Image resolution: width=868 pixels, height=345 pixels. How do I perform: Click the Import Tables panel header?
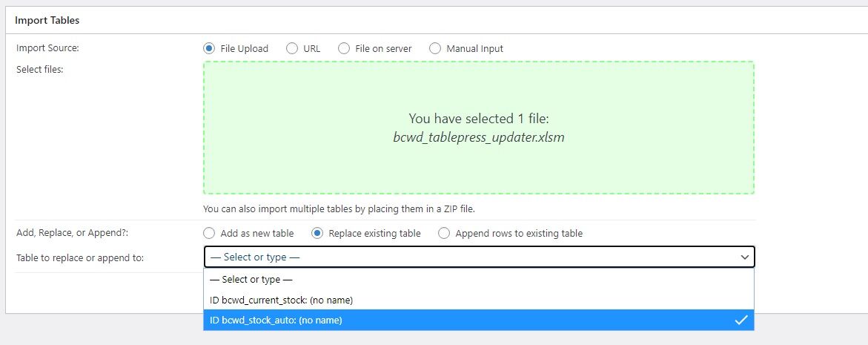click(47, 20)
